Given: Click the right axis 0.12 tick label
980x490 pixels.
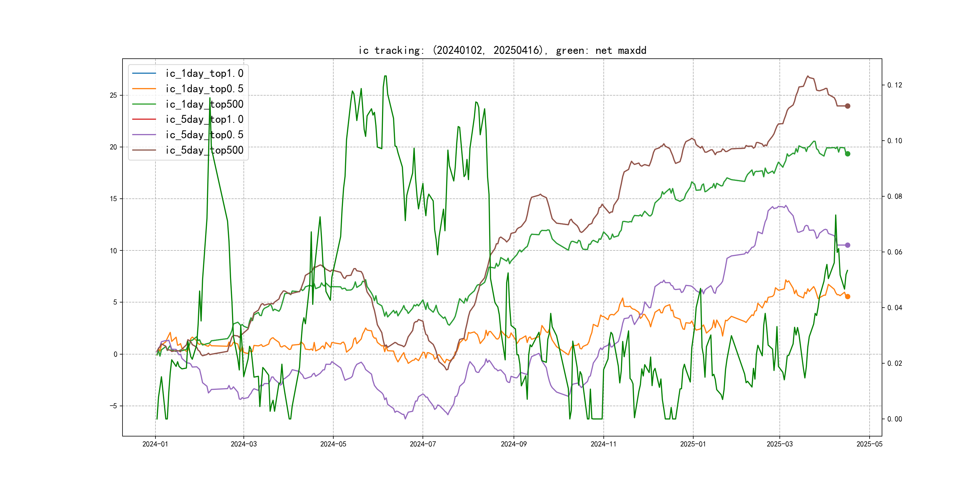Looking at the screenshot, I should [x=894, y=85].
